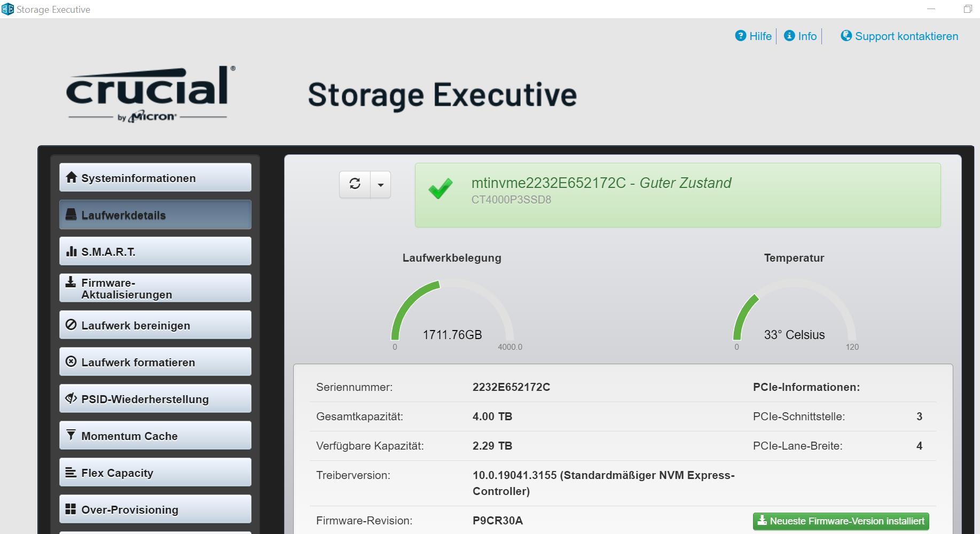
Task: Click the Hilfe question mark icon
Action: coord(740,36)
